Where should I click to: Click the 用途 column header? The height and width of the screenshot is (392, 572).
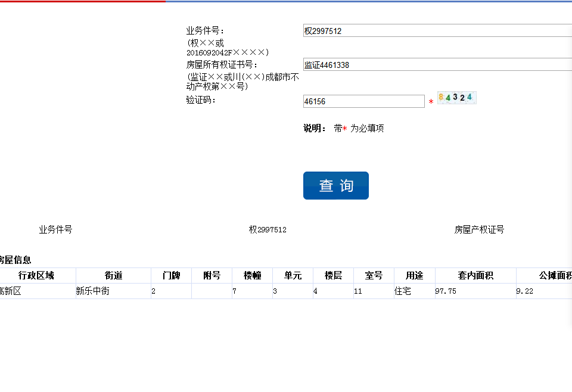(x=414, y=276)
